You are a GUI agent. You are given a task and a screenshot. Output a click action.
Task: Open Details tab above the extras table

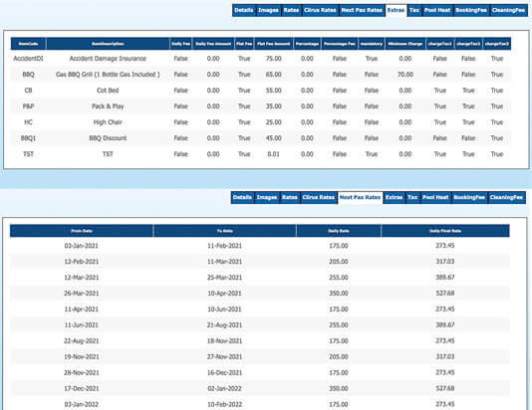click(x=244, y=10)
